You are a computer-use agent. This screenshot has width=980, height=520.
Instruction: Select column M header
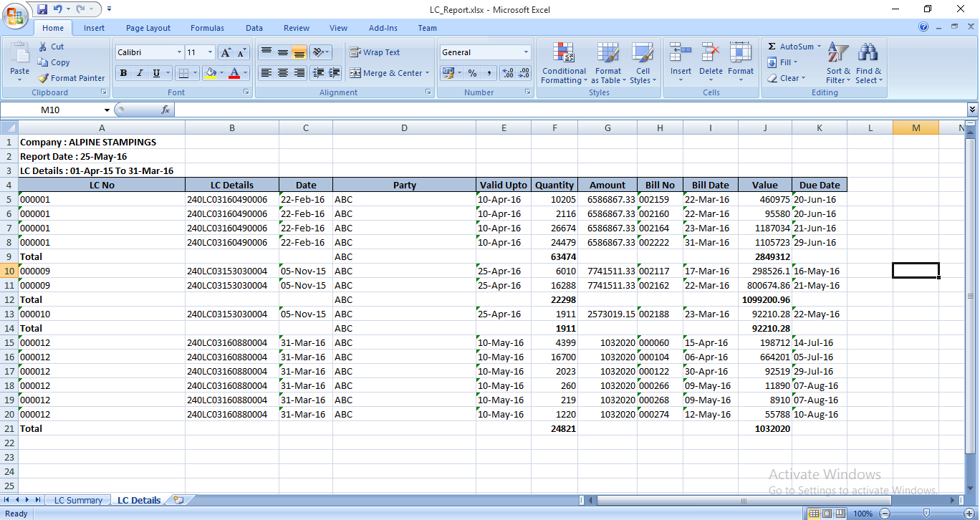916,127
